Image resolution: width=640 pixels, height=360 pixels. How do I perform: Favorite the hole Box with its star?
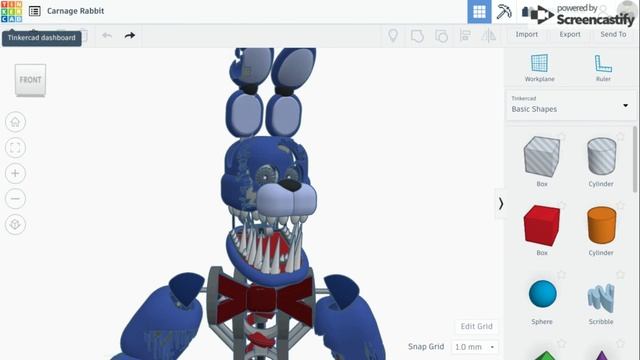(562, 137)
